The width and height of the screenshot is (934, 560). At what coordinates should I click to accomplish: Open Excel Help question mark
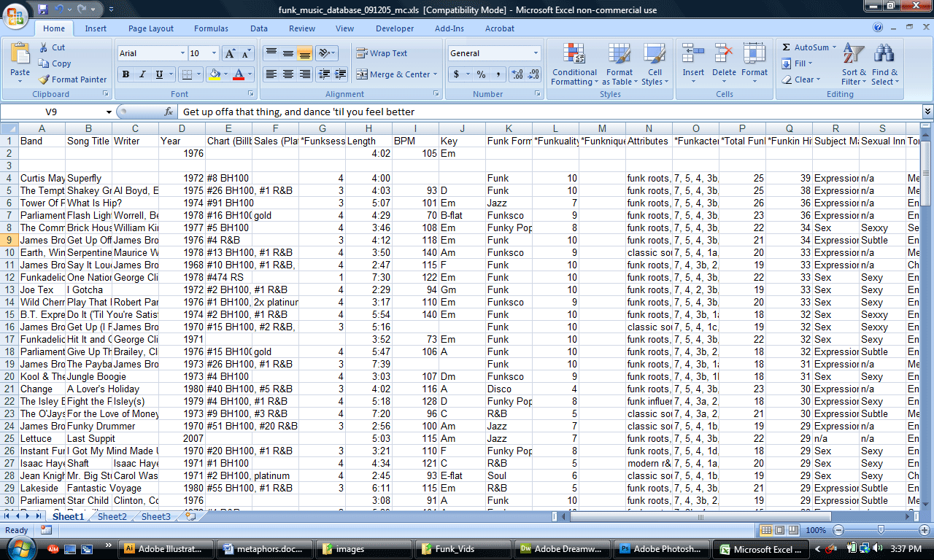pyautogui.click(x=878, y=28)
